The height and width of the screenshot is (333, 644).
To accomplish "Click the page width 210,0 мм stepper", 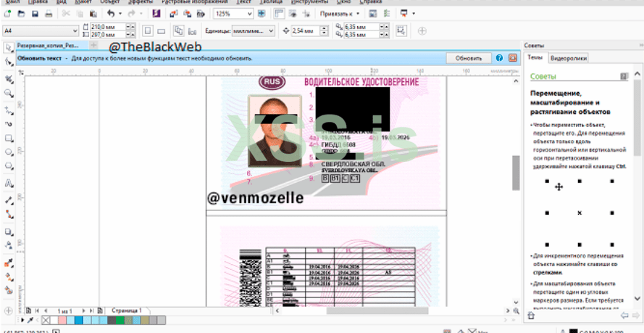I will coord(130,27).
